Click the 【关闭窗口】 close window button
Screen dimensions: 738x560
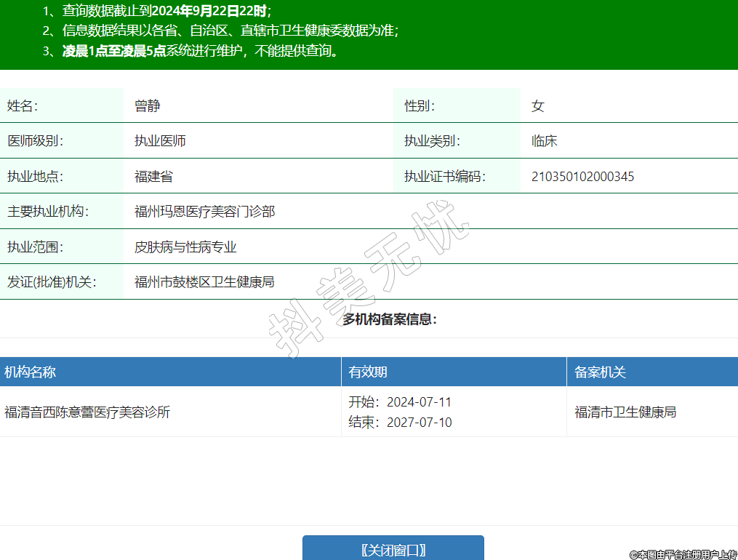pos(393,549)
